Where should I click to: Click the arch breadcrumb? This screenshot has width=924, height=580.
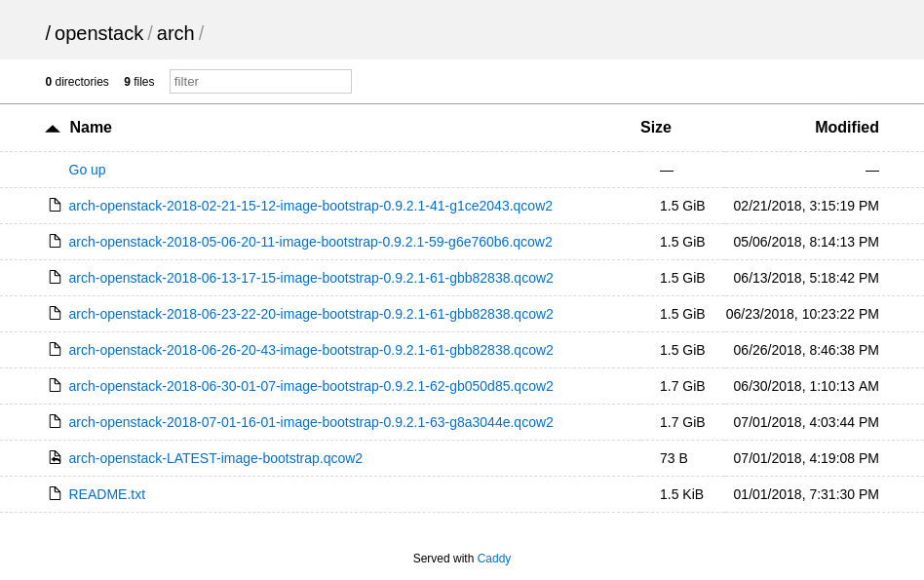(175, 33)
